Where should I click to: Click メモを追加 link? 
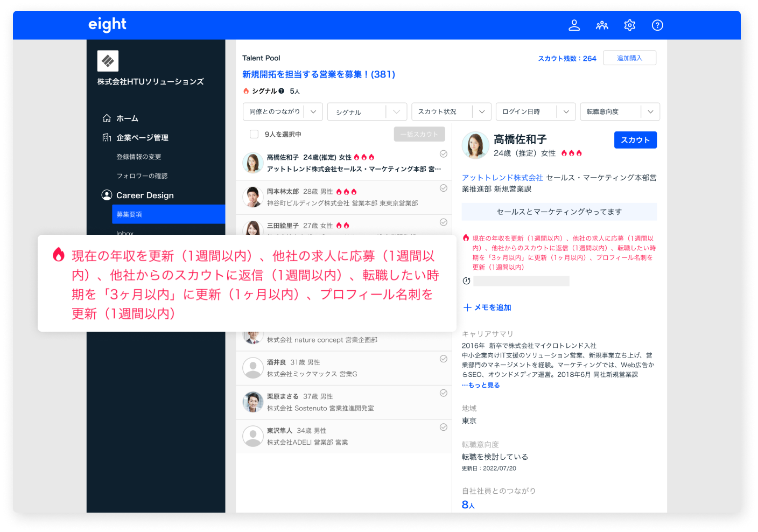tap(487, 307)
